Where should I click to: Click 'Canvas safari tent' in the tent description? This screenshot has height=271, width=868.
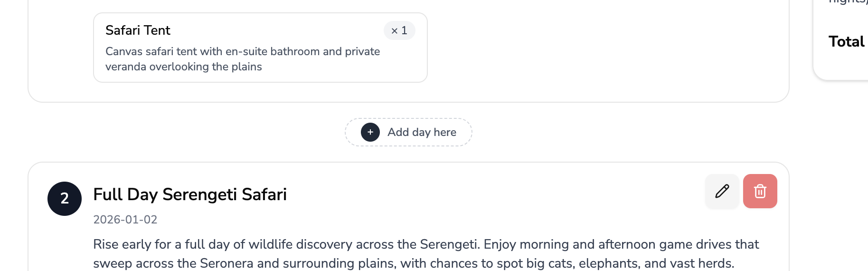(139, 51)
